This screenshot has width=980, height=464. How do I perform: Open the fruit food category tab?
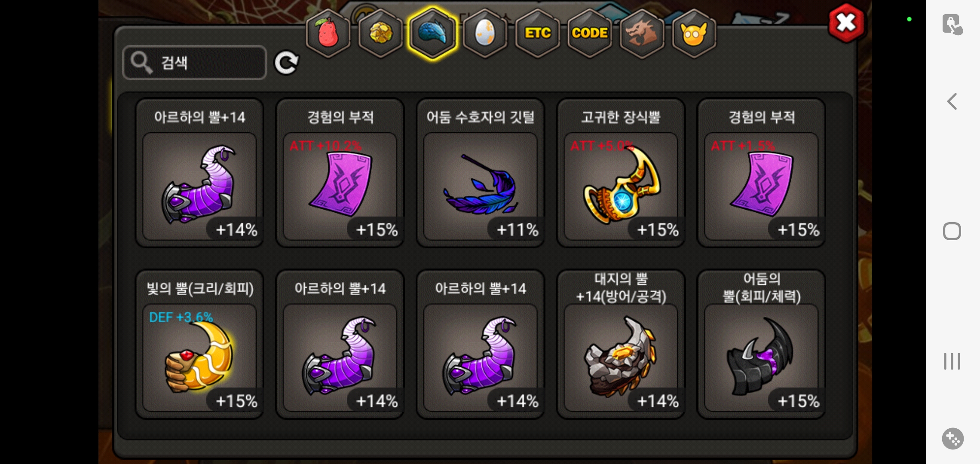coord(328,33)
